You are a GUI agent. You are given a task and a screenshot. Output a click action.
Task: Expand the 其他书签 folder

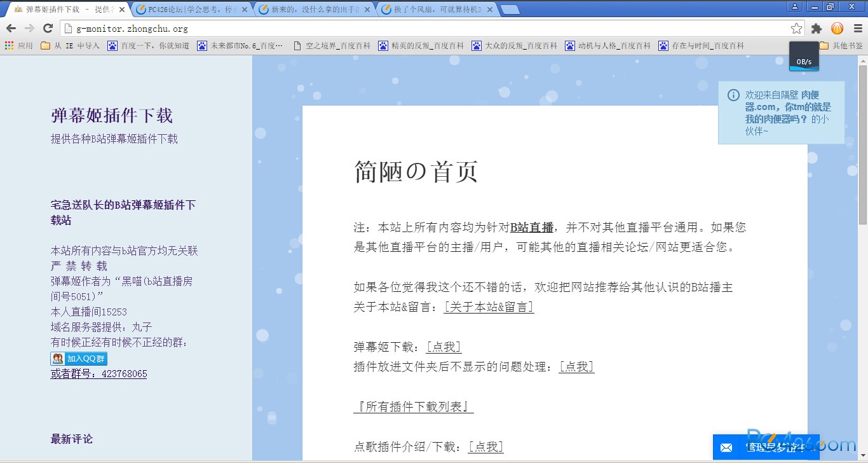[841, 46]
